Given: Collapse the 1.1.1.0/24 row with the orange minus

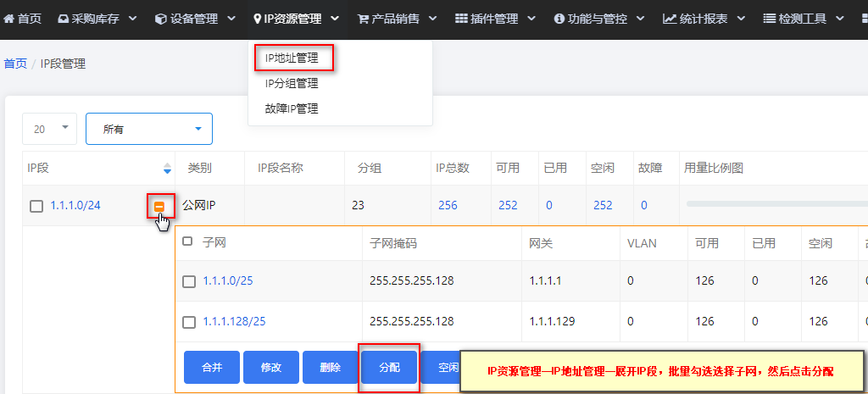Looking at the screenshot, I should (159, 206).
